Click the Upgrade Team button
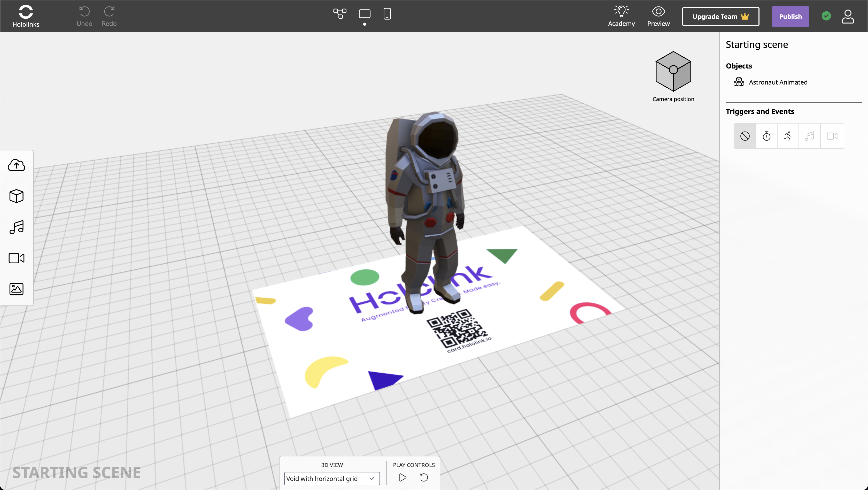Screen dimensions: 868x490 click(721, 17)
